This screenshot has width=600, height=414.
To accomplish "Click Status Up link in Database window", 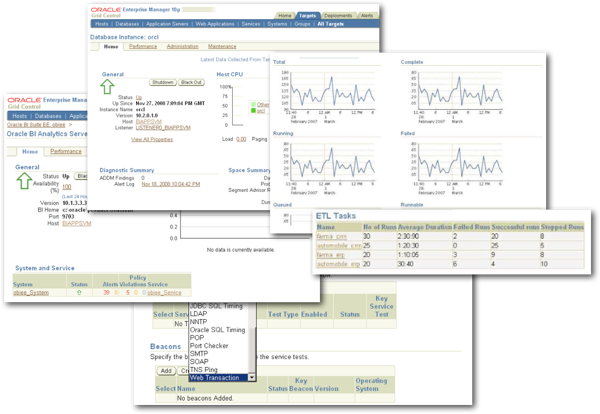I will click(139, 97).
